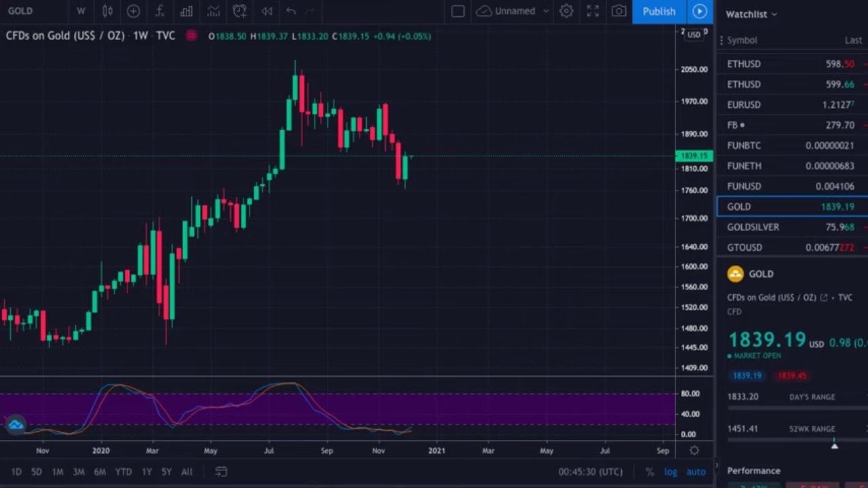The height and width of the screenshot is (488, 868).
Task: Sort watchlist by Symbol column header
Action: tap(742, 40)
